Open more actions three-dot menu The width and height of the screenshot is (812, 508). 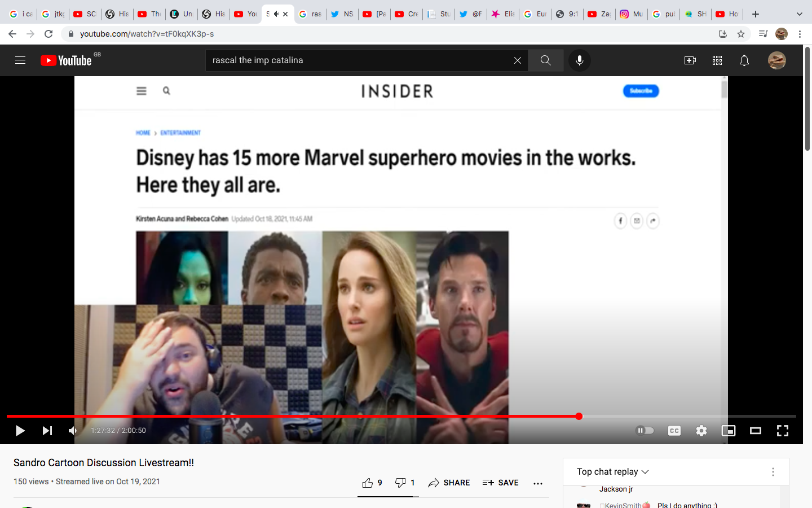538,483
